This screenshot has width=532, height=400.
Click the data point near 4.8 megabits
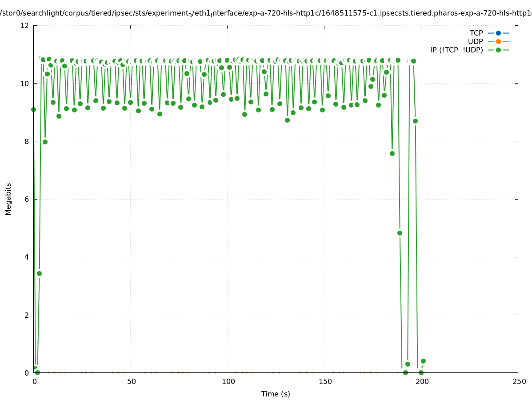pos(400,233)
